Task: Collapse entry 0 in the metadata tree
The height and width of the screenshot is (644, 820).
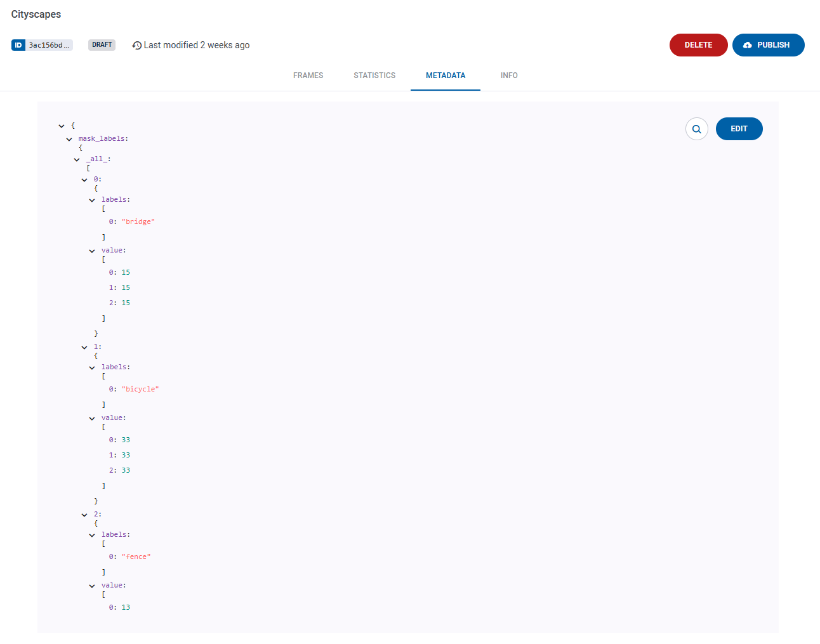Action: 84,179
